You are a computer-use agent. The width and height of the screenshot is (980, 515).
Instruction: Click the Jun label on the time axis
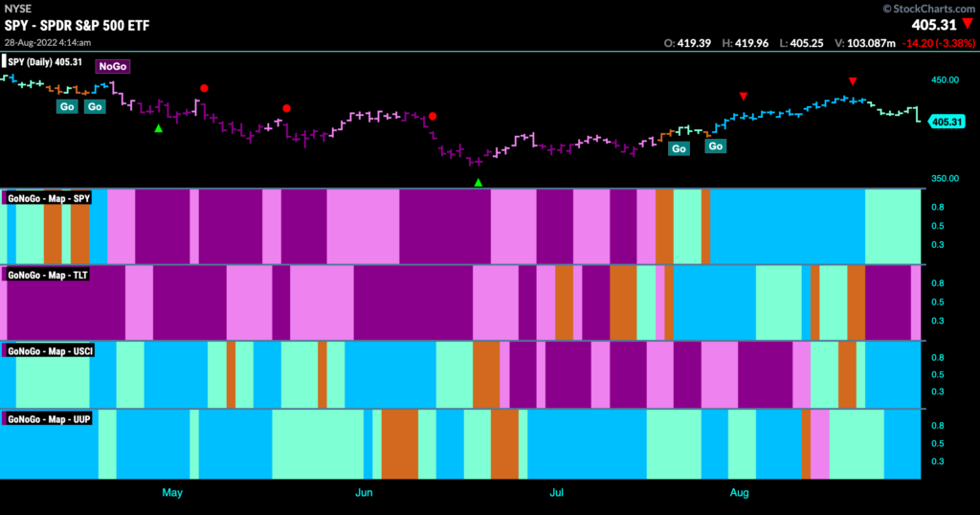pyautogui.click(x=364, y=492)
